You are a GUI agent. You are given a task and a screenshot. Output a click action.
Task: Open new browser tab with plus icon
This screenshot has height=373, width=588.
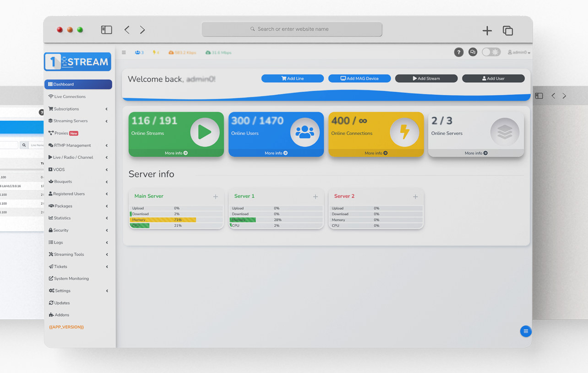pos(487,31)
